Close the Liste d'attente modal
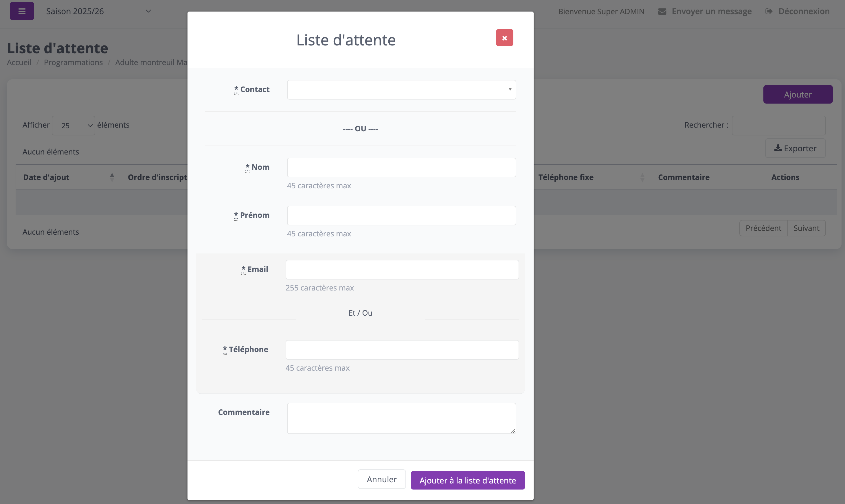The image size is (845, 504). point(504,38)
